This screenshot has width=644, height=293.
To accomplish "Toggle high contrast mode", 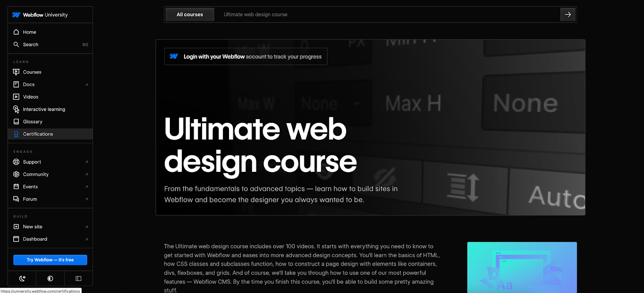I will 50,278.
